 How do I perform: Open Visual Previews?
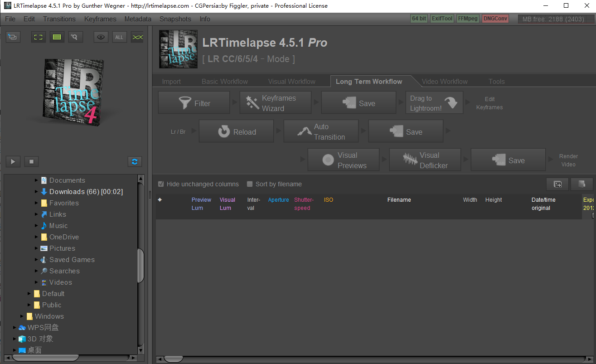343,160
